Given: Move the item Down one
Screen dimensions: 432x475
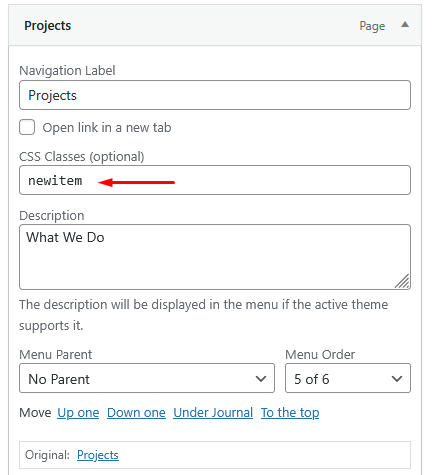Looking at the screenshot, I should point(136,413).
